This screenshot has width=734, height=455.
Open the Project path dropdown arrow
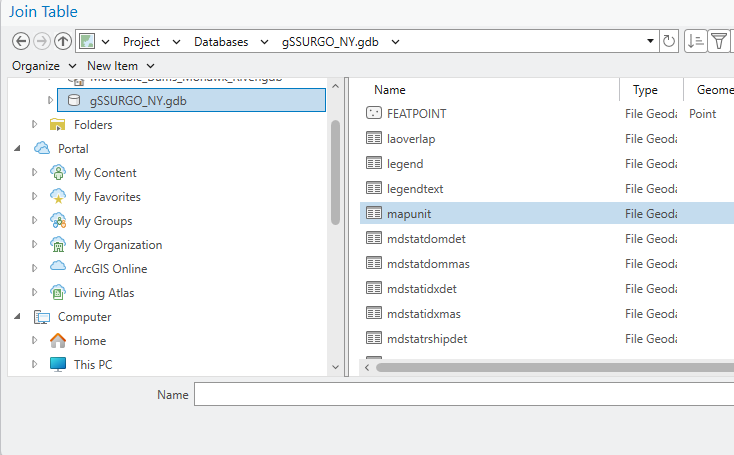[x=176, y=42]
